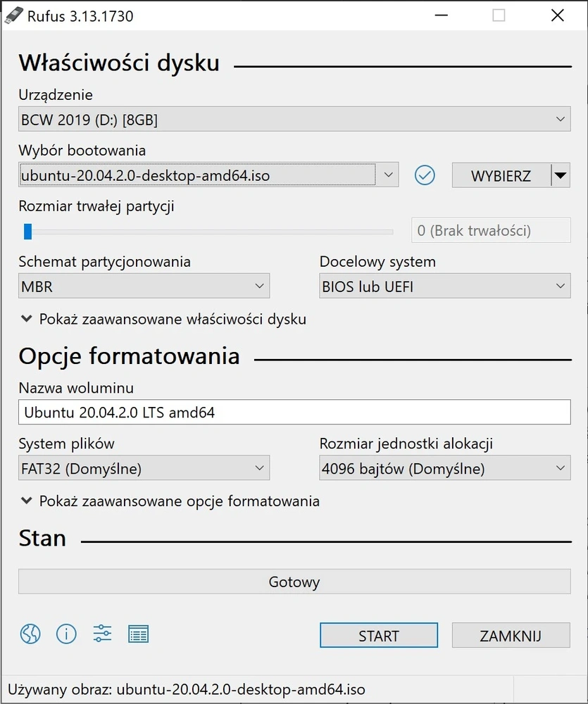Open application settings sliders icon
The height and width of the screenshot is (704, 588).
tap(102, 634)
